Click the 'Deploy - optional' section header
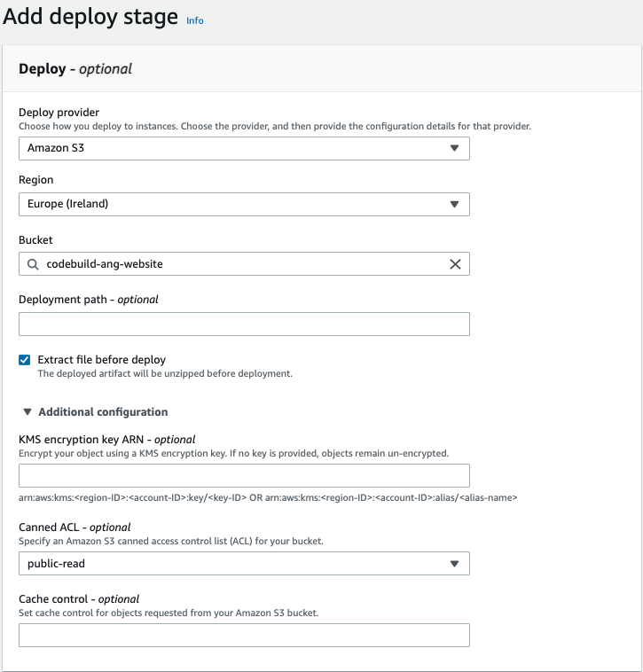Viewport: 643px width, 672px height. pos(75,68)
